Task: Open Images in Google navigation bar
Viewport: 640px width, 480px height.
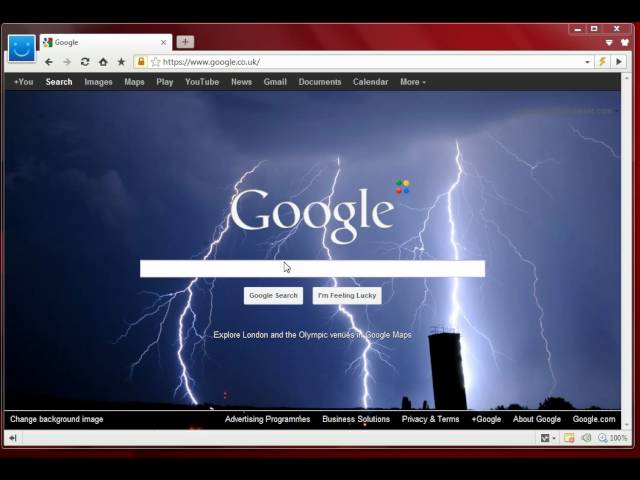Action: point(98,82)
